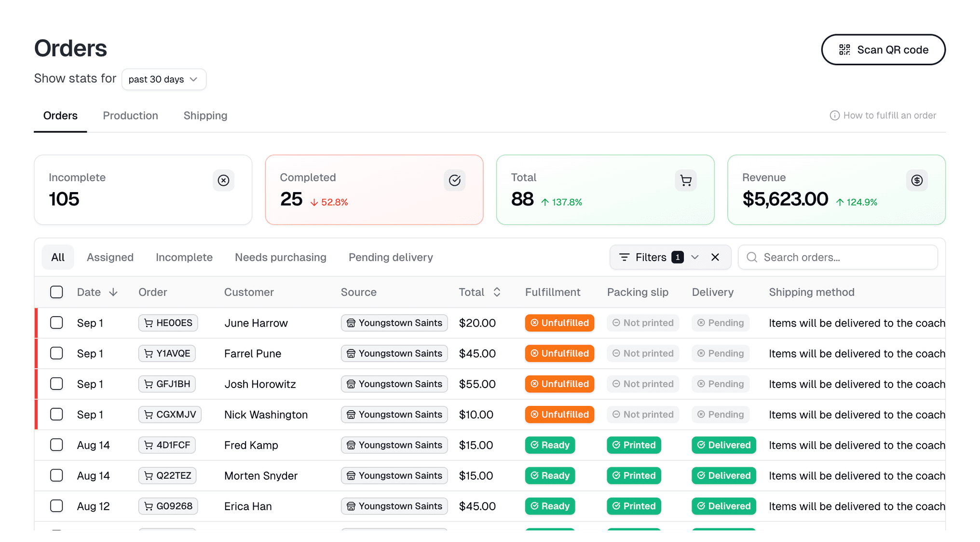Show the Needs purchasing filter tab

(x=281, y=257)
